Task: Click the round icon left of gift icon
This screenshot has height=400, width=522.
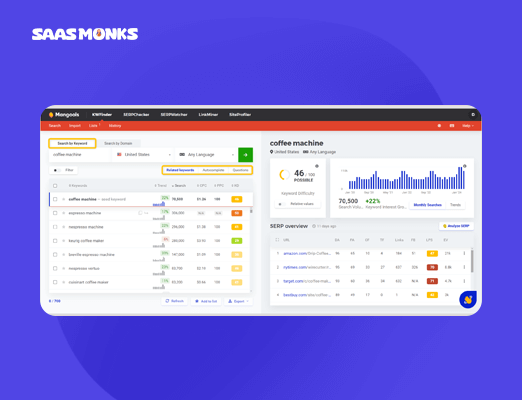Action: 439,126
